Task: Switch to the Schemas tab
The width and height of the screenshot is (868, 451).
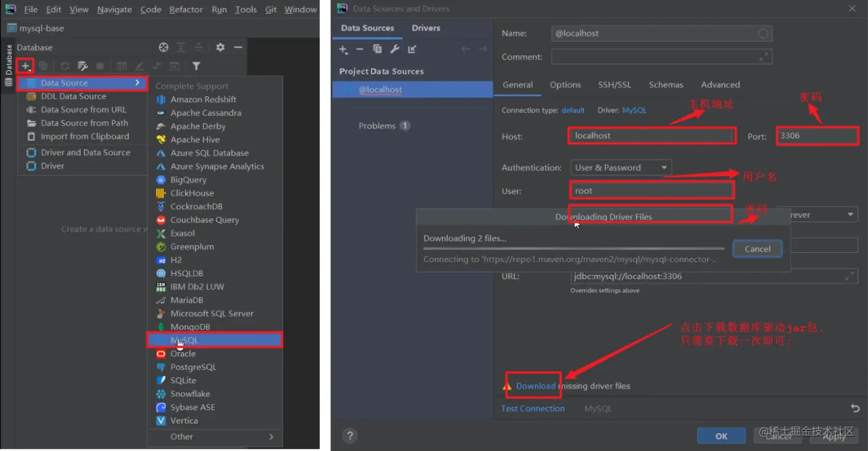Action: point(666,84)
